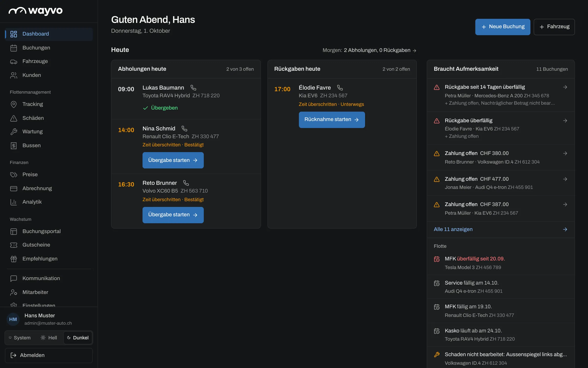The height and width of the screenshot is (368, 588).
Task: Click Alle 11 anzeigen link
Action: (501, 229)
